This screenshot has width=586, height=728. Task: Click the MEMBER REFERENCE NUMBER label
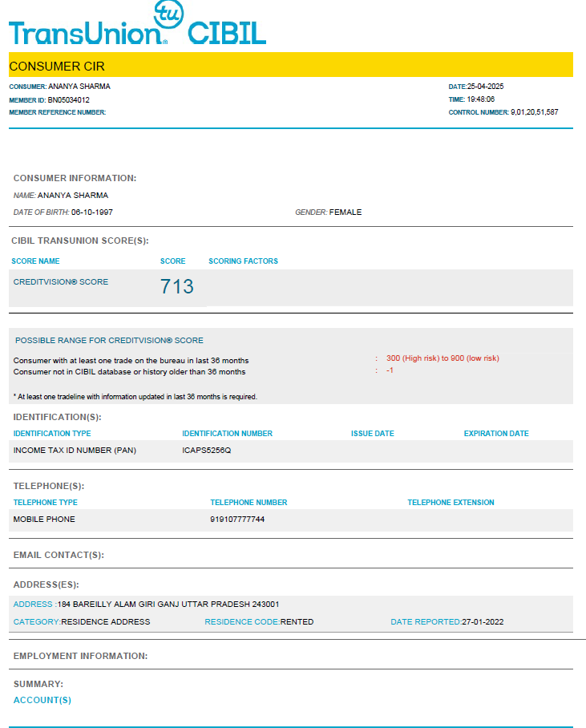point(58,112)
